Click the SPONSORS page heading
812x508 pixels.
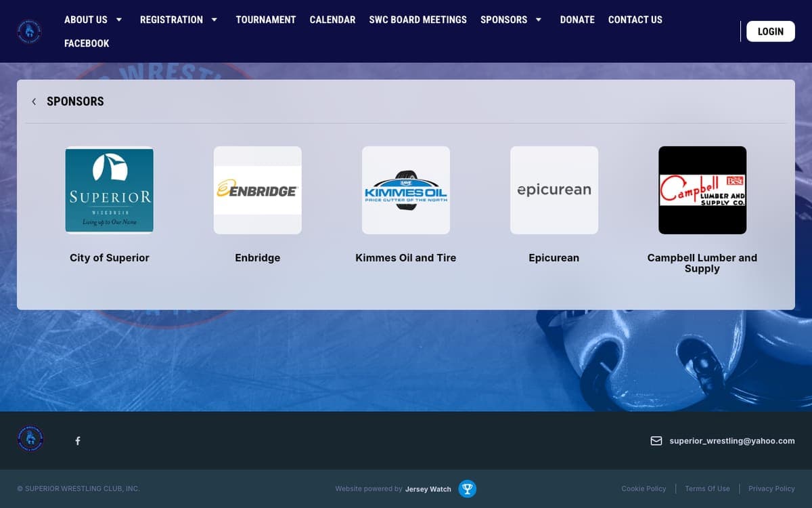tap(75, 102)
